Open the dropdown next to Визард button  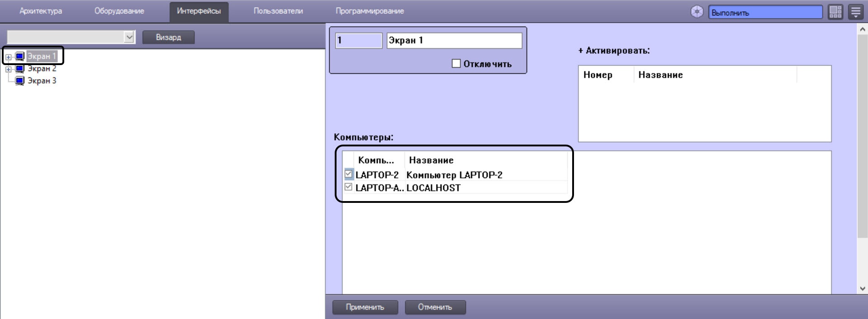pyautogui.click(x=129, y=37)
